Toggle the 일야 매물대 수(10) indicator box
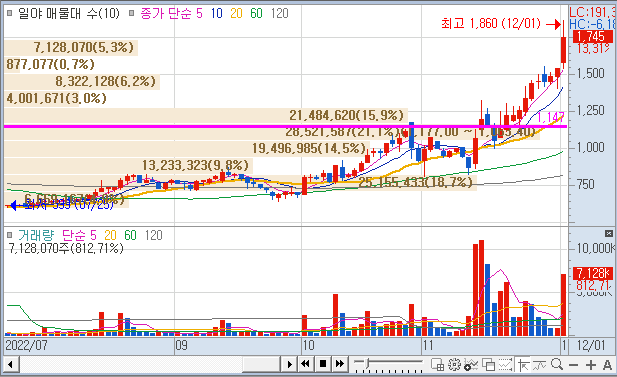The image size is (617, 377). [10, 13]
